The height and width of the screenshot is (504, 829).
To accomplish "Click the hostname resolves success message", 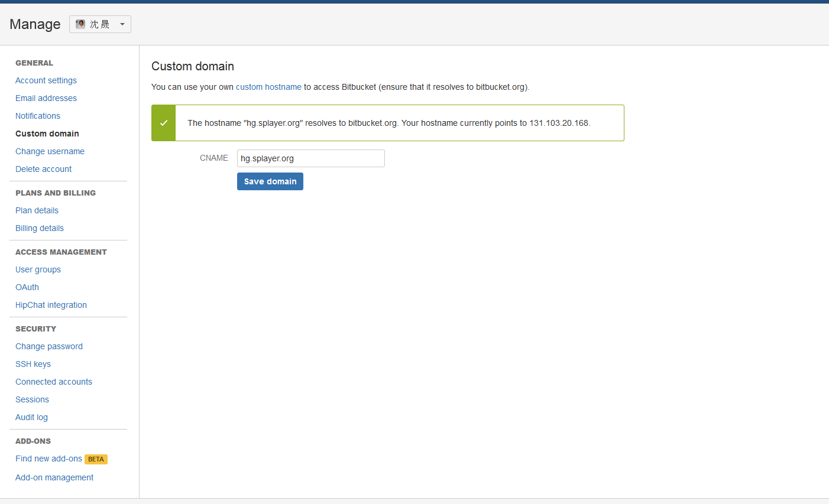I will (x=389, y=123).
